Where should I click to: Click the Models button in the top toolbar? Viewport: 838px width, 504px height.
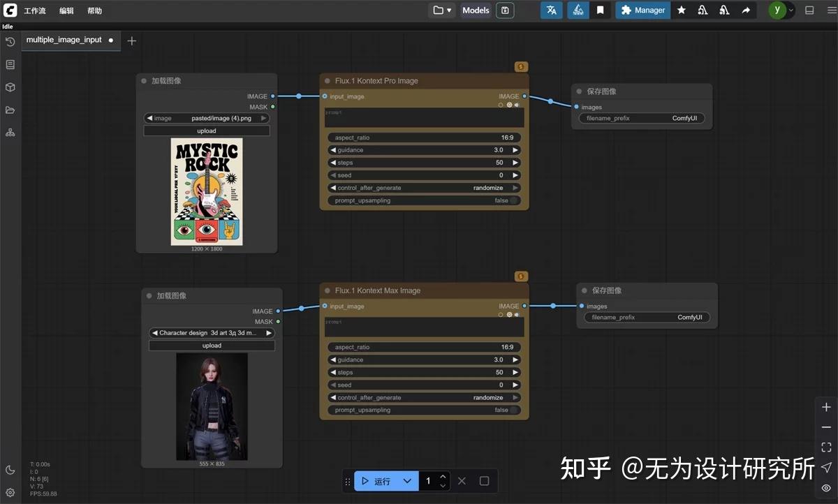point(475,10)
